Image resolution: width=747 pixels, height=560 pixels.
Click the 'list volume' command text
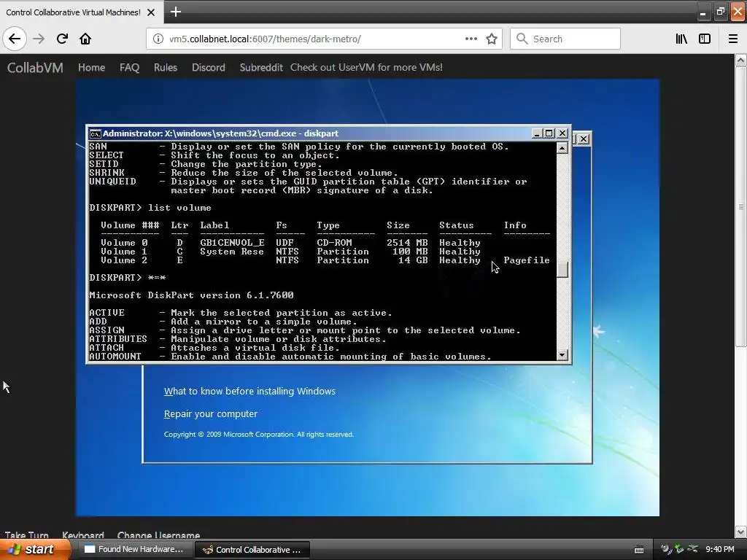179,208
